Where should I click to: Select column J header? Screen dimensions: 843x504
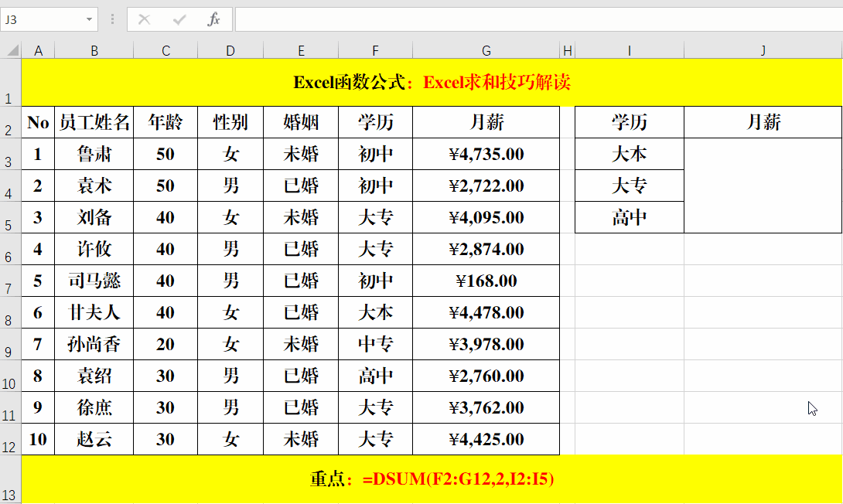point(763,49)
